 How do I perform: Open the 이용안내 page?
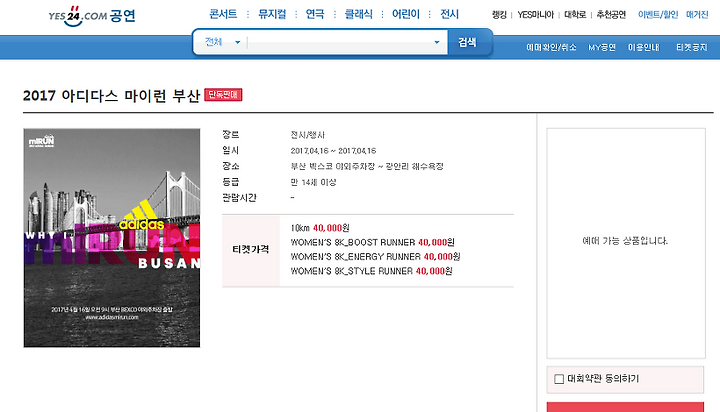pyautogui.click(x=643, y=47)
